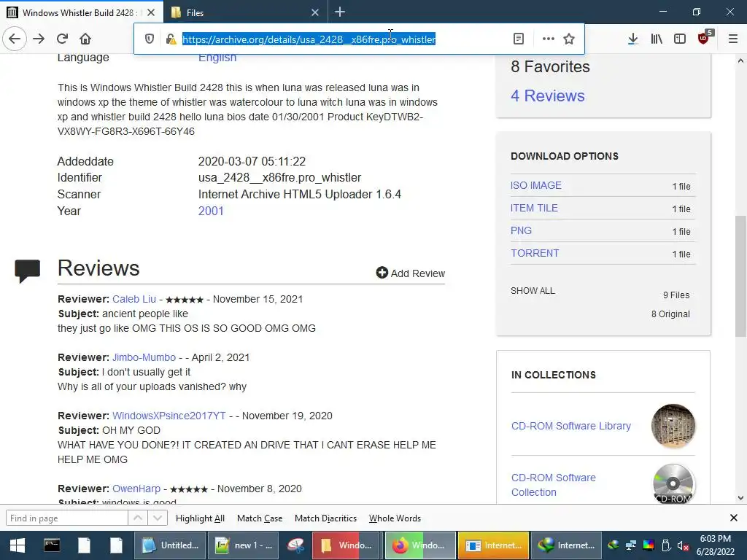Download the ISO IMAGE file
This screenshot has width=747, height=560.
tap(536, 185)
